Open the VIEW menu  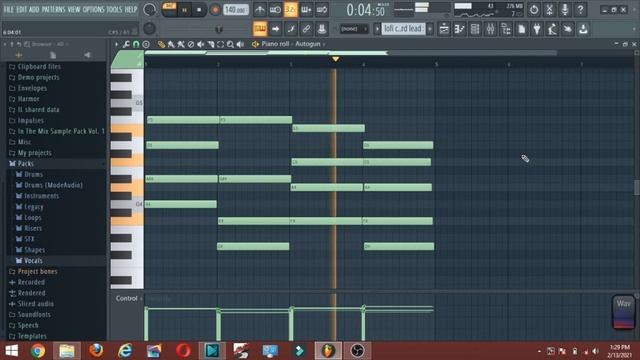(x=74, y=9)
